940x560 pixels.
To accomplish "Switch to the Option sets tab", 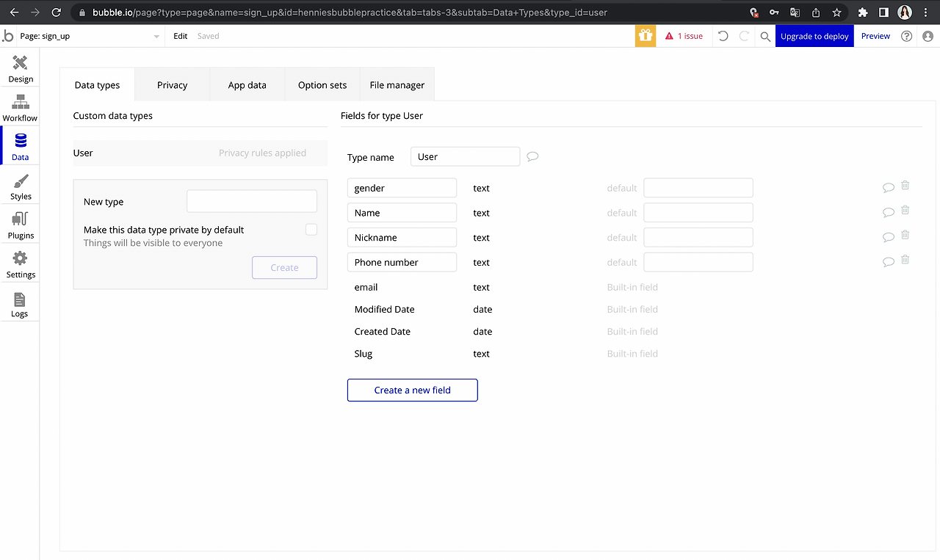I will point(322,85).
